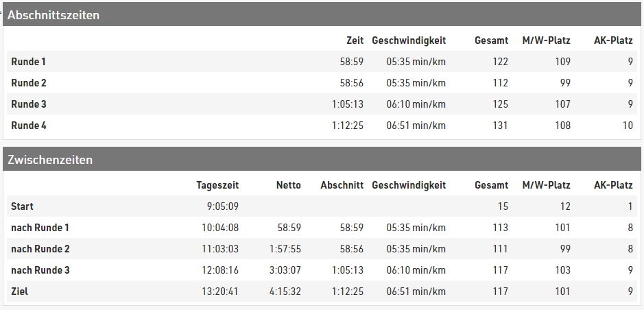
Task: Click the nach Runde 3 row label
Action: click(40, 270)
